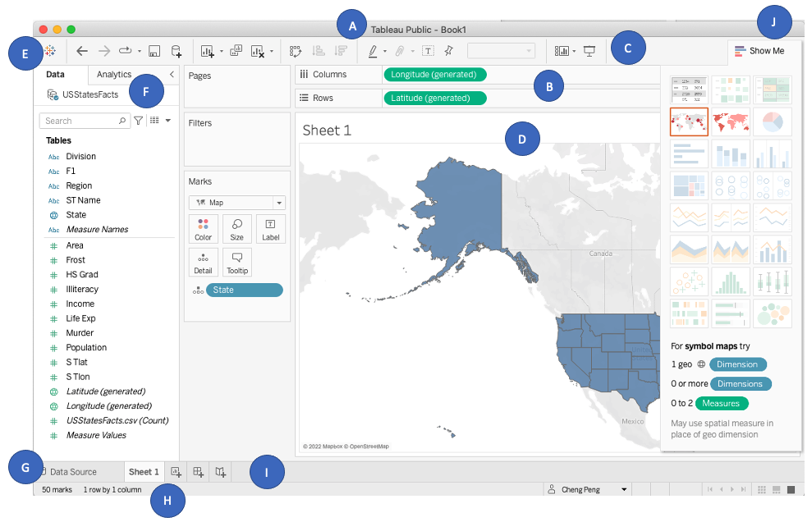Image resolution: width=812 pixels, height=522 pixels.
Task: Click the Search field in Data pane
Action: (x=85, y=121)
